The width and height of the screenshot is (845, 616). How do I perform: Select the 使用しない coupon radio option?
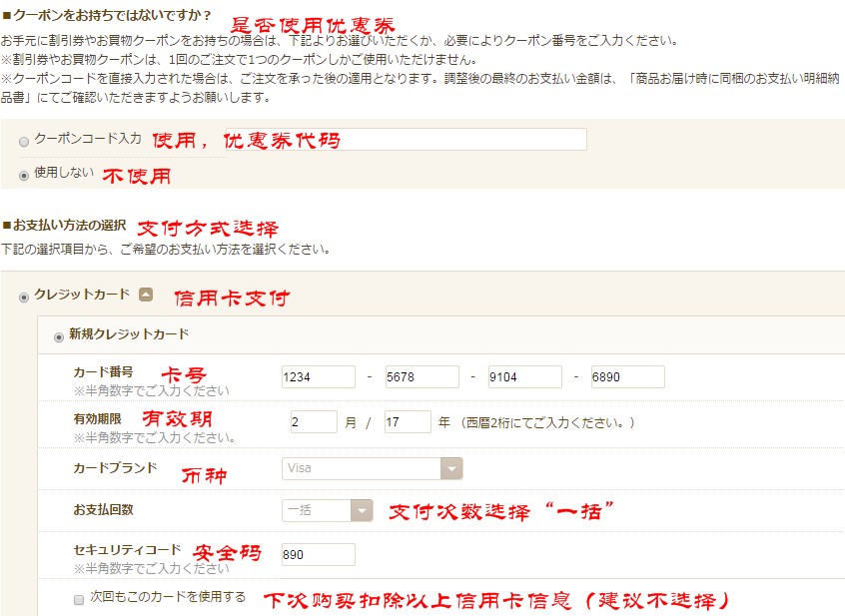(24, 175)
